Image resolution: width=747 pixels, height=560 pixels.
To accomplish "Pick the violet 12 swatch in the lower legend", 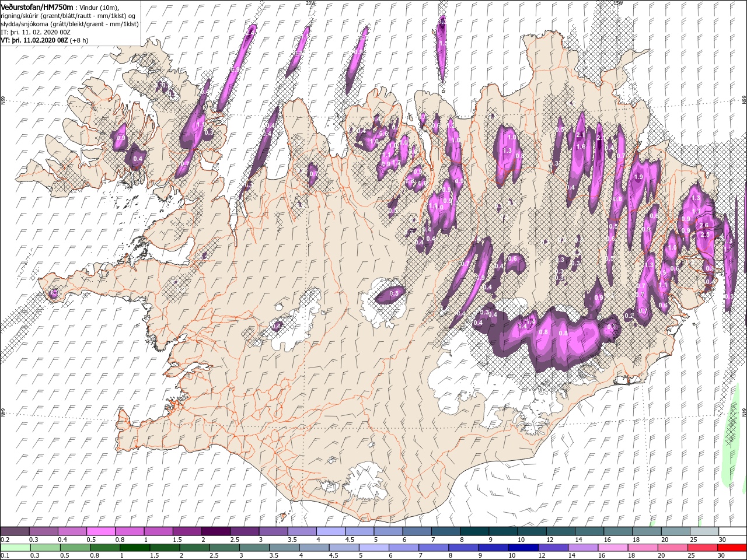I will coord(552,548).
